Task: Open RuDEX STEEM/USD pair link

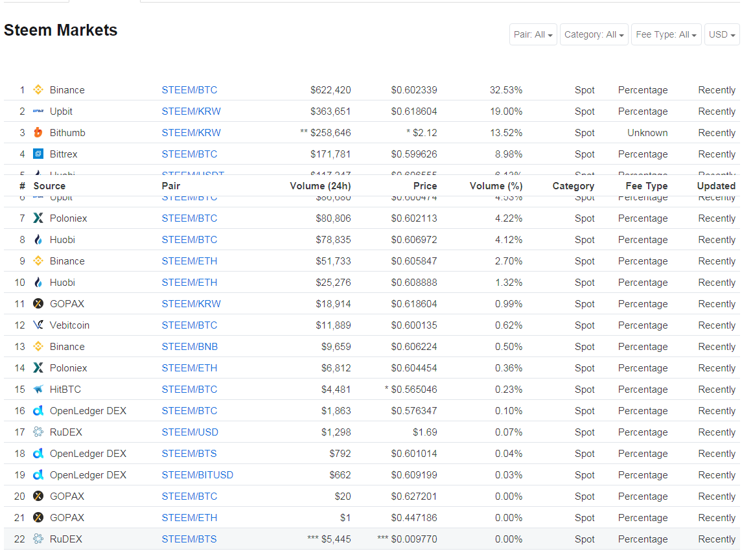Action: coord(190,432)
